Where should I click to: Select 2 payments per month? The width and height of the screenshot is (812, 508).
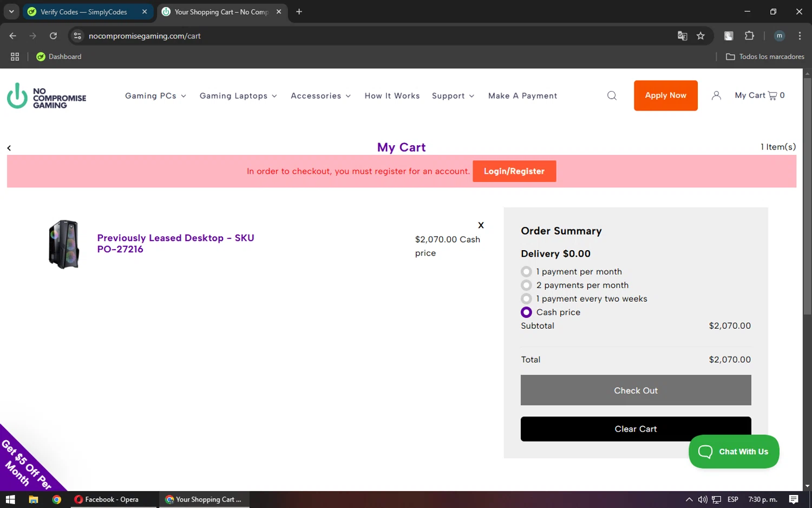point(526,285)
